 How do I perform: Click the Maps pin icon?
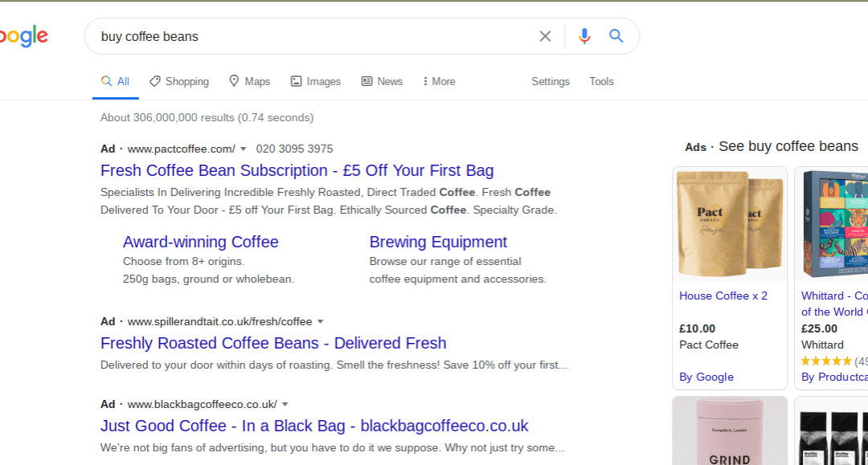point(234,81)
